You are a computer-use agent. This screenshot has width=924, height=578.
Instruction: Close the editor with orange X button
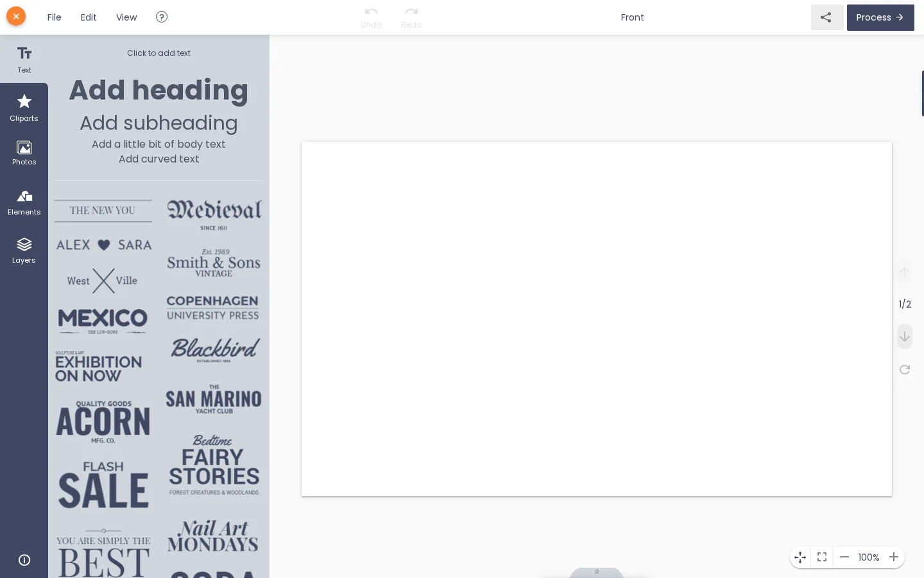16,16
